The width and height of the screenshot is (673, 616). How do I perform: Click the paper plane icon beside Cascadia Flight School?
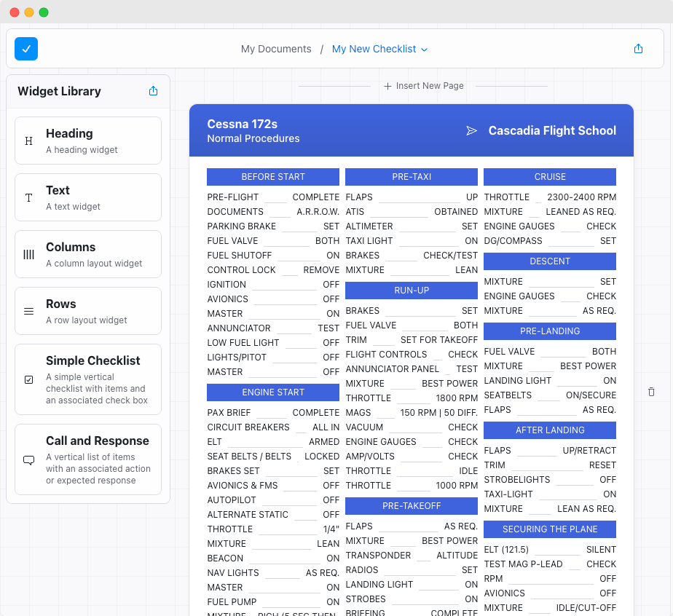point(471,130)
